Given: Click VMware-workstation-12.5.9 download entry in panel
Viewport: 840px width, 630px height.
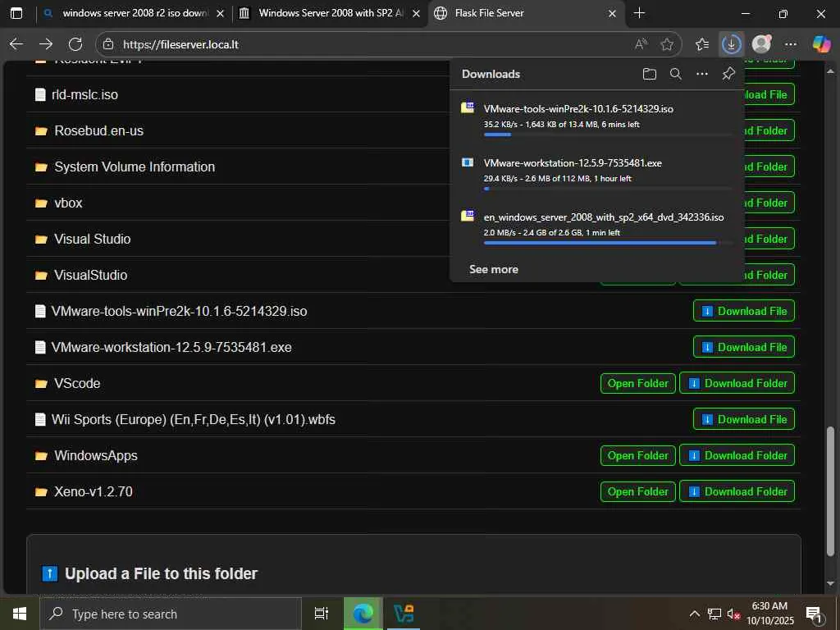Looking at the screenshot, I should 596,173.
